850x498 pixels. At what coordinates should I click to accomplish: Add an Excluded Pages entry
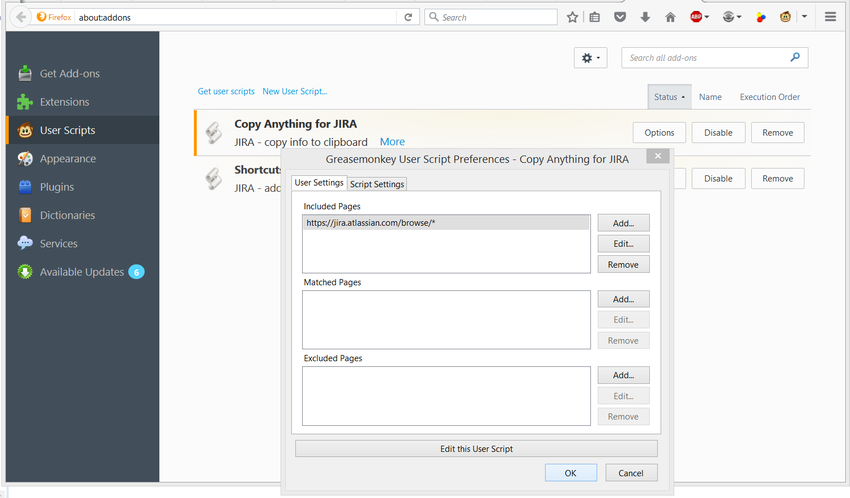click(623, 375)
